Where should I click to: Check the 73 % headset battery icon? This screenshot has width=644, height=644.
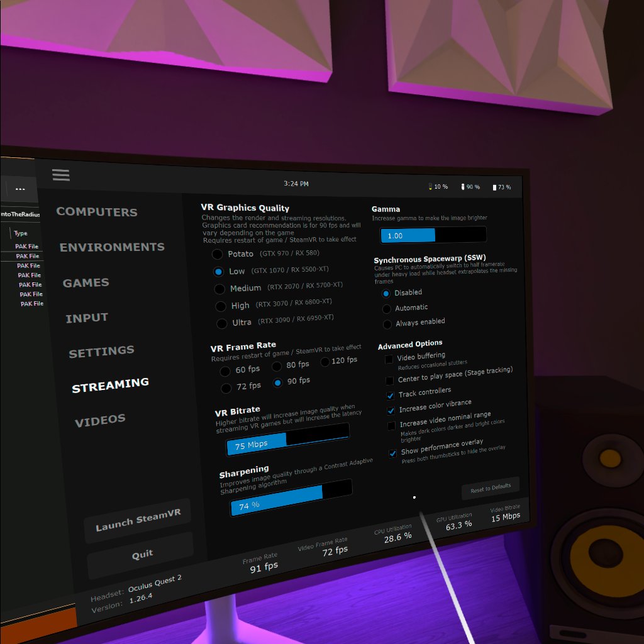494,187
